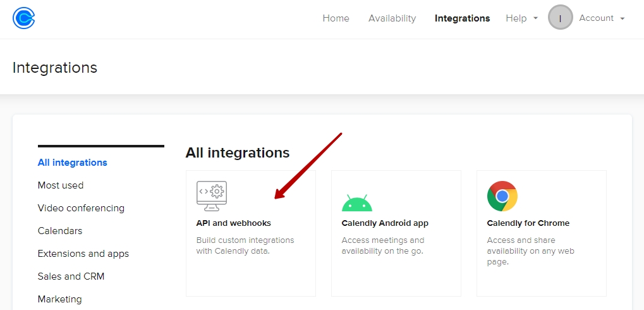644x310 pixels.
Task: Expand the Help dropdown arrow
Action: (x=535, y=18)
